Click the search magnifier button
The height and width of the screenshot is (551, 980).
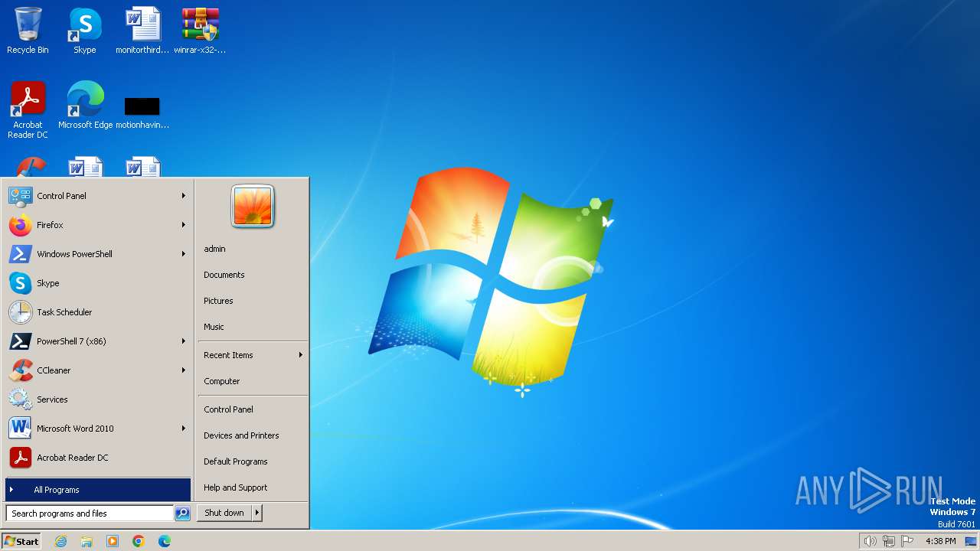(x=182, y=514)
